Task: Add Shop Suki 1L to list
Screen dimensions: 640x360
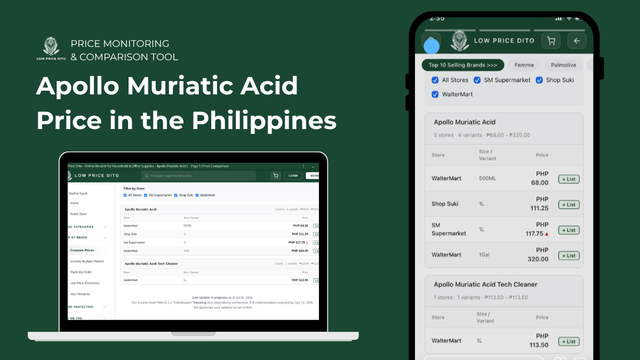Action: tap(569, 204)
